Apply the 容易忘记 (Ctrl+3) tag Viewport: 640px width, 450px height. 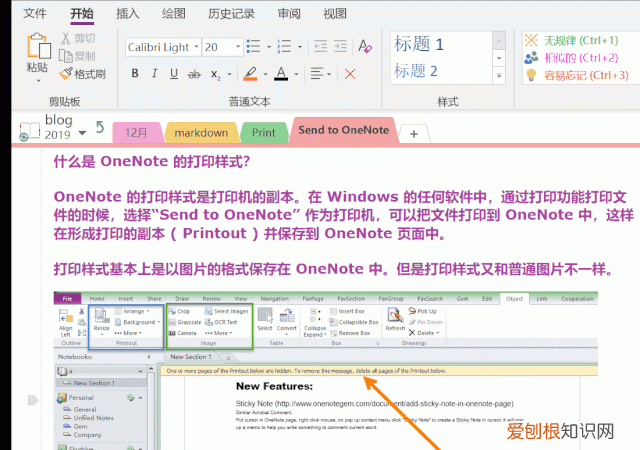577,75
